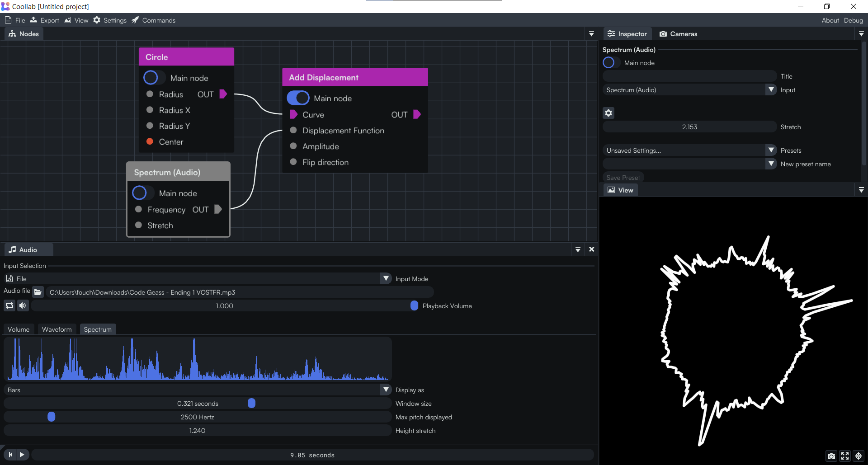
Task: Click the Title input field
Action: 689,76
